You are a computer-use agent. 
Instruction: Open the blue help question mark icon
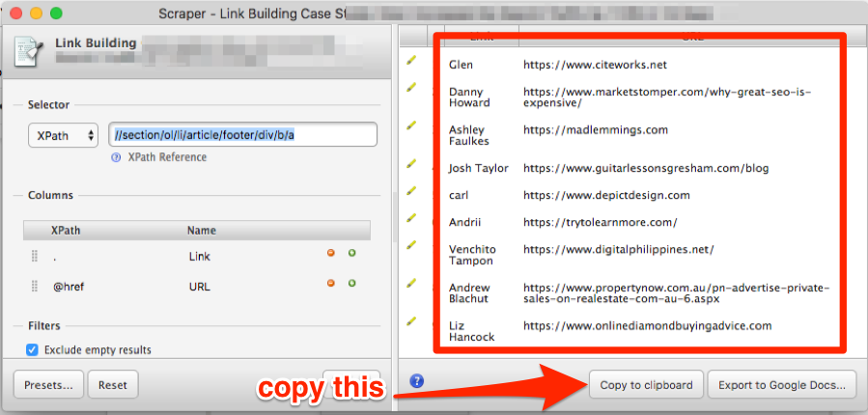(418, 380)
